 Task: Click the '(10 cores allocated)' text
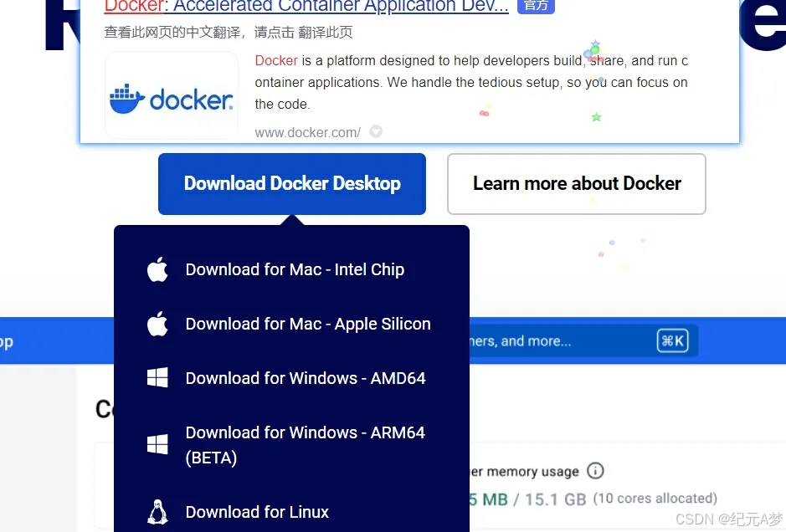pos(655,499)
